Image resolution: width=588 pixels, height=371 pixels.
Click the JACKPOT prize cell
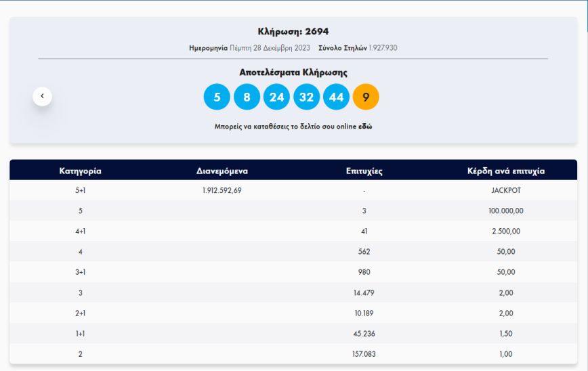[x=505, y=190]
